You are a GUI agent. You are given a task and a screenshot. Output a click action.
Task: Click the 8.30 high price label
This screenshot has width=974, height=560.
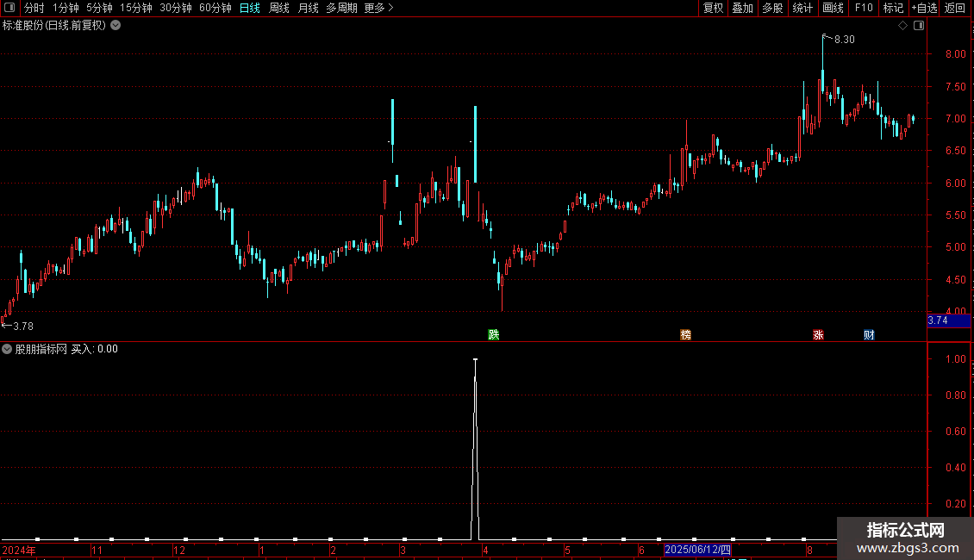pyautogui.click(x=844, y=39)
